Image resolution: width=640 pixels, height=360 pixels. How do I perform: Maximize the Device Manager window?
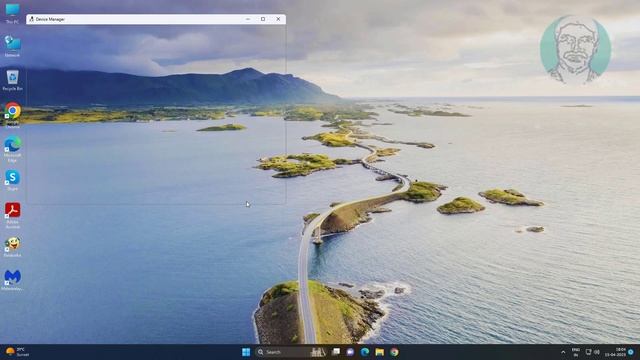(x=263, y=19)
